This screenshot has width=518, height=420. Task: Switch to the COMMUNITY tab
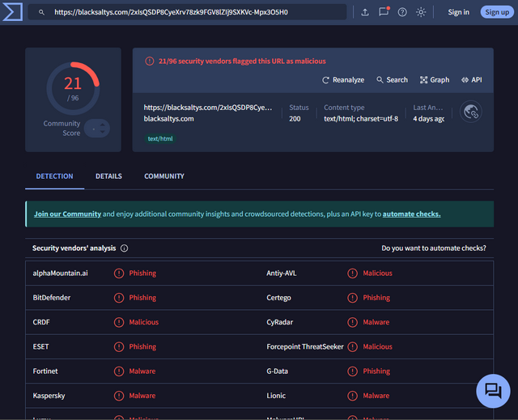pyautogui.click(x=164, y=176)
